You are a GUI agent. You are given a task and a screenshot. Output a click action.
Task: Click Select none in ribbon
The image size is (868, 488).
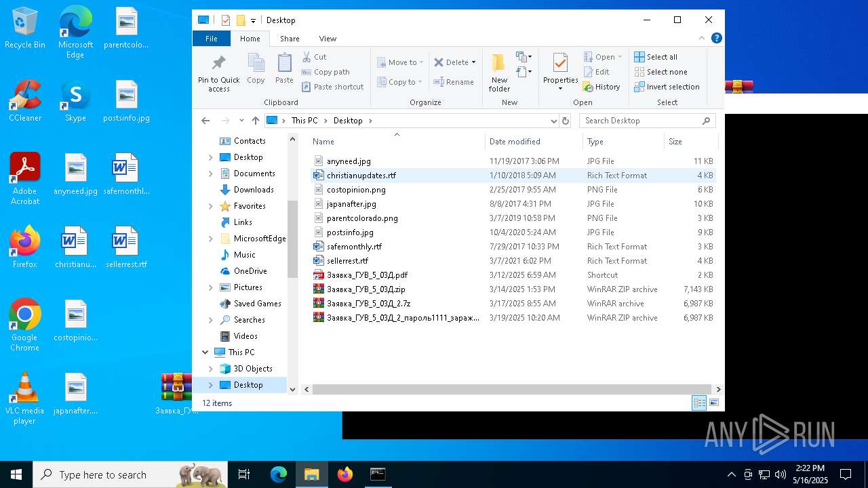(x=660, y=72)
